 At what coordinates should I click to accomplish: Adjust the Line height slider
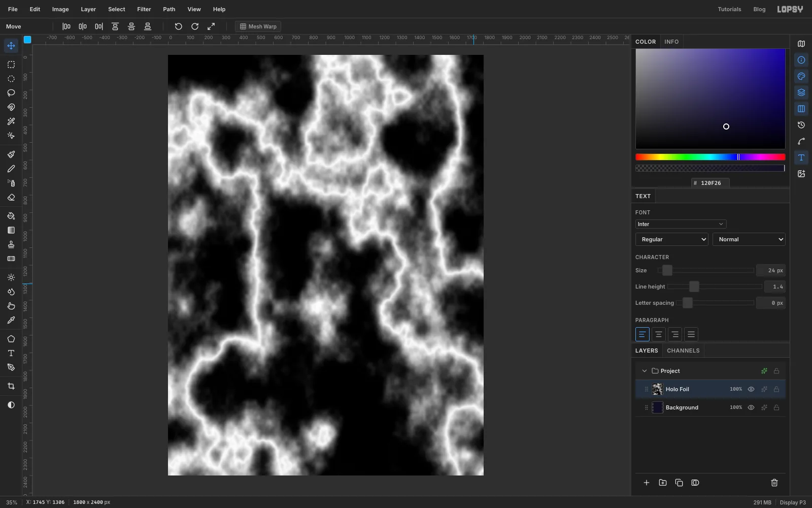(715, 287)
